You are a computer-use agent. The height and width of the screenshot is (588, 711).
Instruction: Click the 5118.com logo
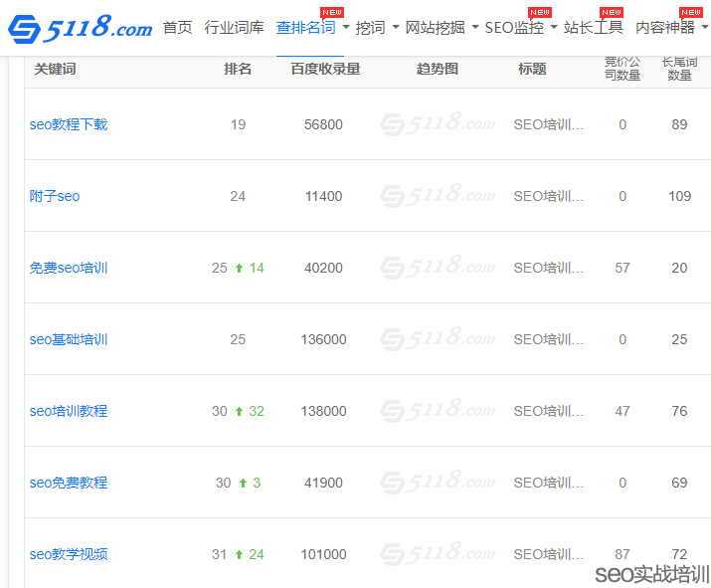80,28
